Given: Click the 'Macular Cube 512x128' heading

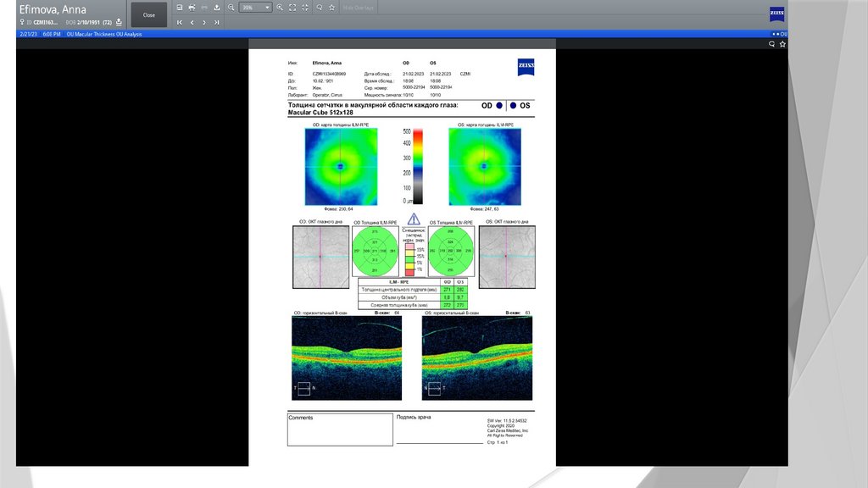Looking at the screenshot, I should point(320,113).
